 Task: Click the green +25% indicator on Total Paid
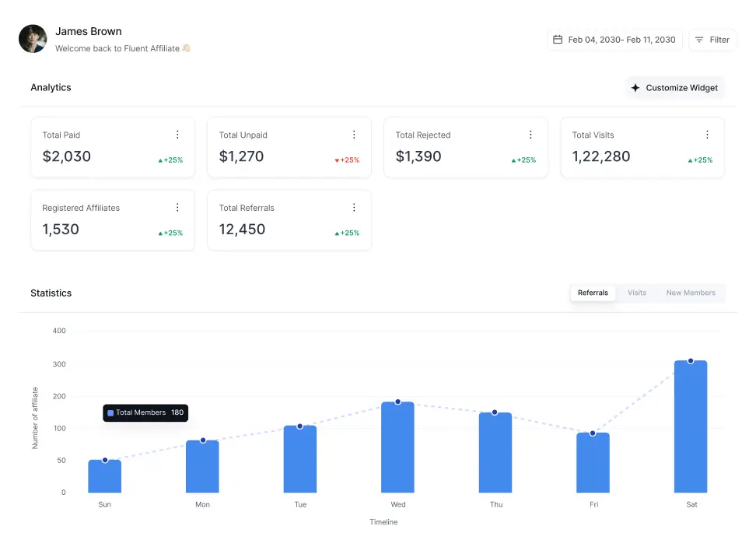click(x=170, y=160)
